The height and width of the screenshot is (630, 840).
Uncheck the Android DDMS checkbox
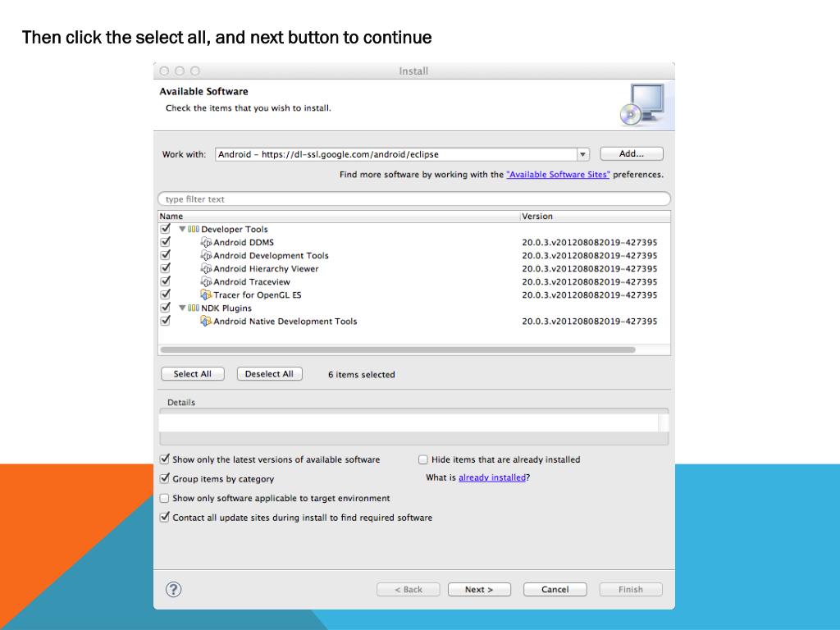(x=165, y=242)
